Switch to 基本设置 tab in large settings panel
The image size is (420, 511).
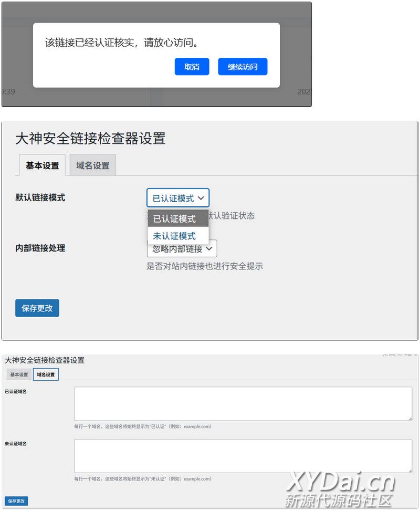(42, 165)
